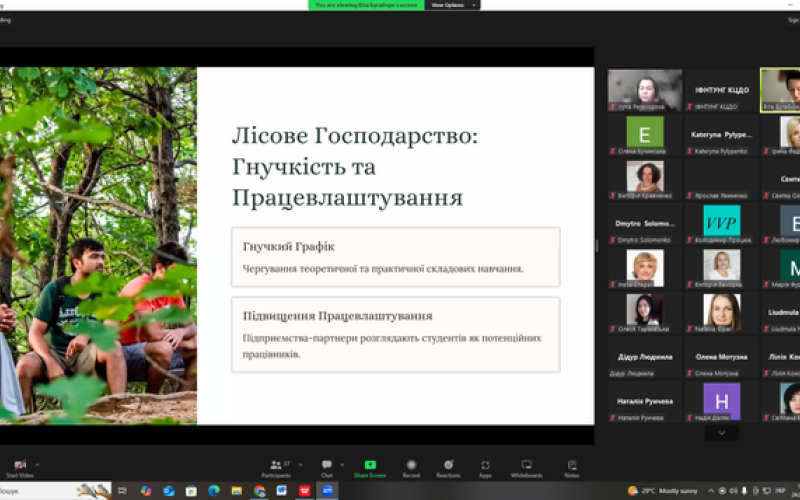Open Microsoft Edge from the taskbar

pyautogui.click(x=214, y=491)
